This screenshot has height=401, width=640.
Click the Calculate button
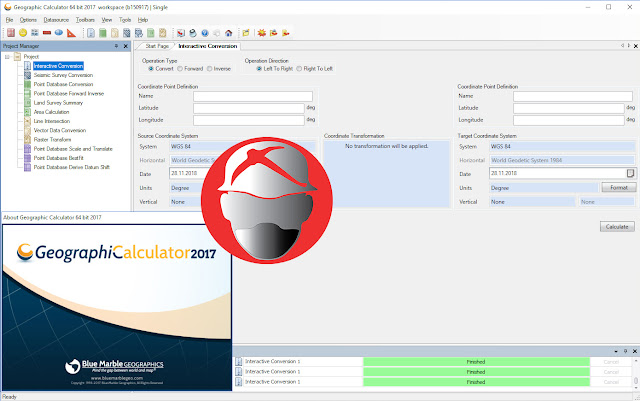coord(617,227)
